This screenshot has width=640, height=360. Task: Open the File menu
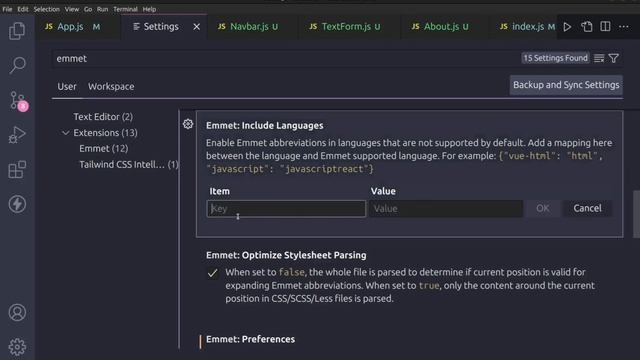coord(7,9)
